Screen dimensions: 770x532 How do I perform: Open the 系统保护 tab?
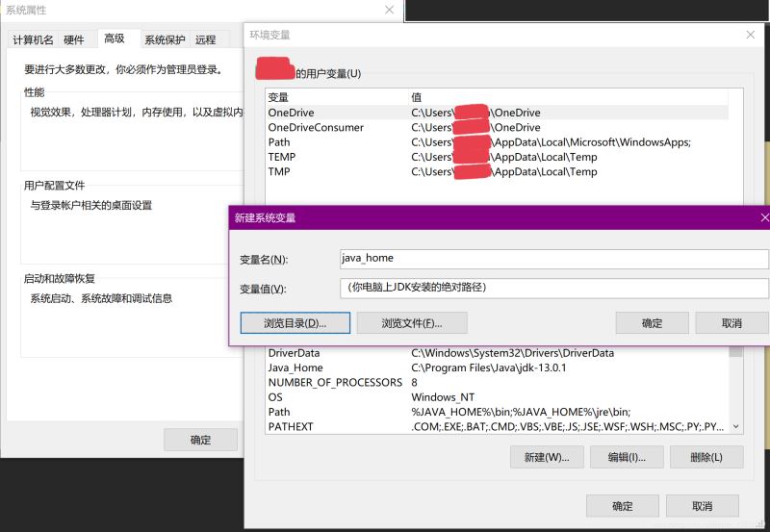(165, 39)
